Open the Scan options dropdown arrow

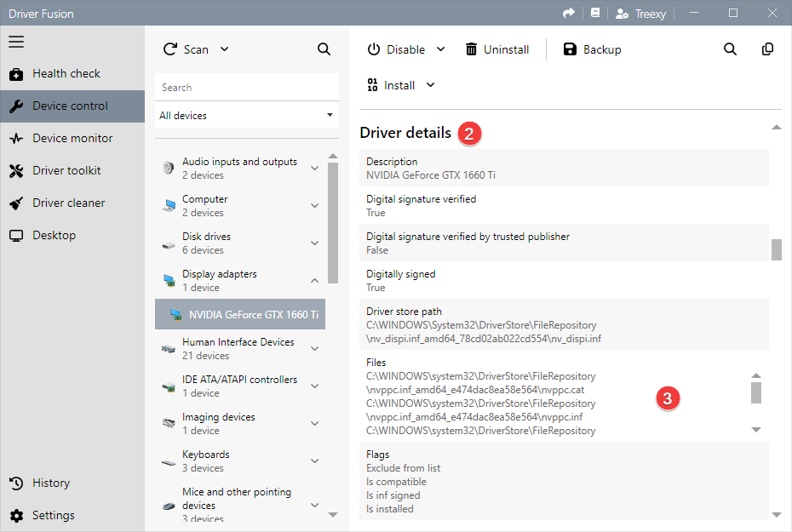point(225,49)
